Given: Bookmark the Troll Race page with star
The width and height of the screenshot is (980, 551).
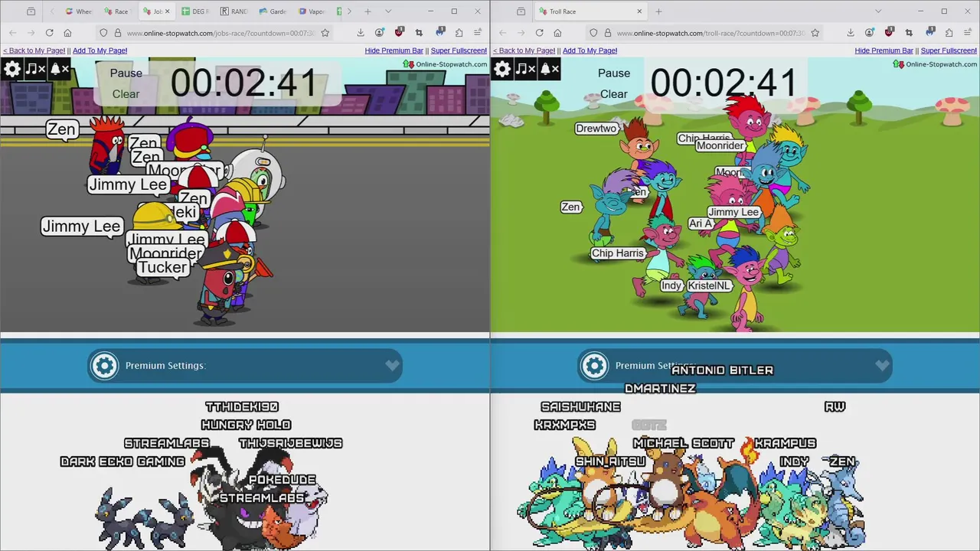Looking at the screenshot, I should (815, 33).
